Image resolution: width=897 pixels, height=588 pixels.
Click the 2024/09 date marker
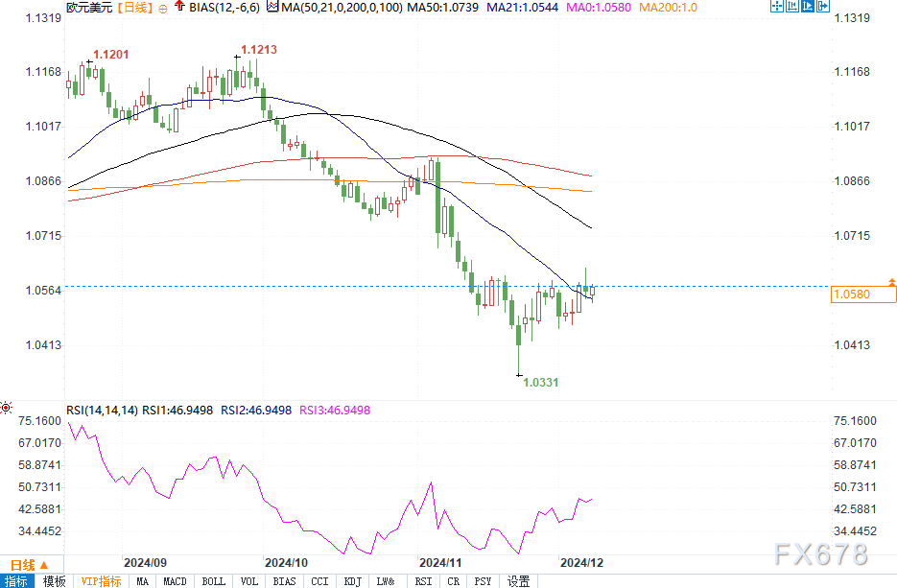click(145, 563)
